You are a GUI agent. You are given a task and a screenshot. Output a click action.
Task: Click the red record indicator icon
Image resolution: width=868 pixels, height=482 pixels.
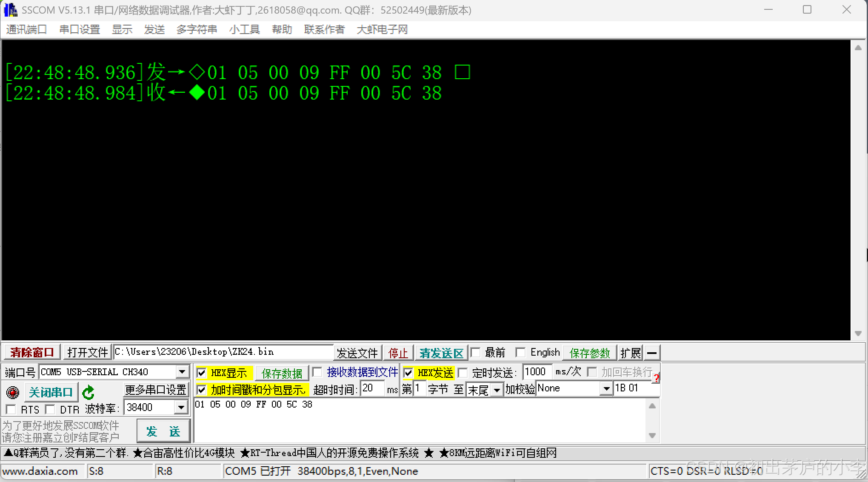13,392
